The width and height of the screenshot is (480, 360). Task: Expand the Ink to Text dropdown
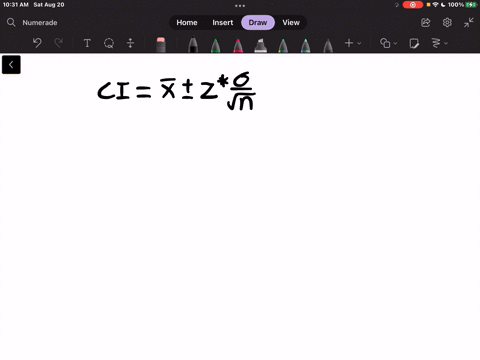click(x=439, y=43)
